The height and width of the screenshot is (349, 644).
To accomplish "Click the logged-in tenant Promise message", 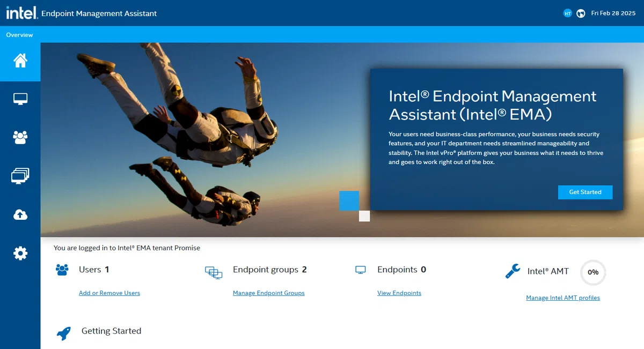I will (127, 248).
